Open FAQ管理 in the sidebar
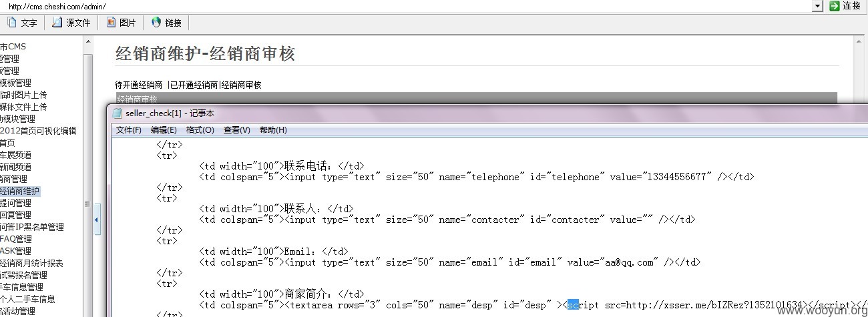Screen dimensions: 868x317 click(15, 239)
